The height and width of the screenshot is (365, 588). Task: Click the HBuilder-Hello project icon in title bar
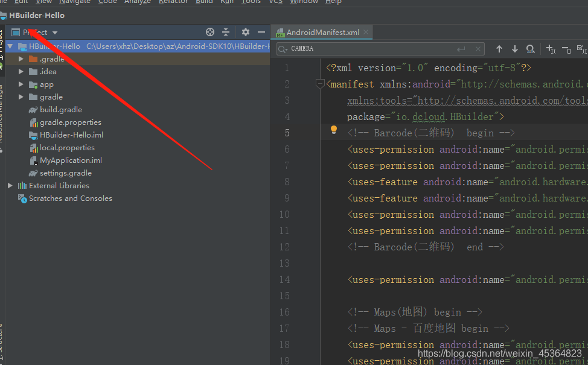[4, 16]
